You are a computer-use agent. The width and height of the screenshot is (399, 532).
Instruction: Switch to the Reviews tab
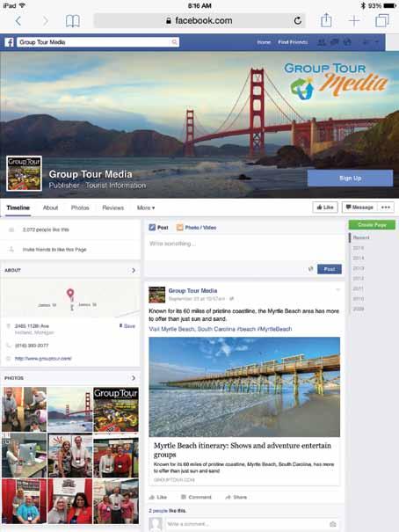tap(112, 208)
